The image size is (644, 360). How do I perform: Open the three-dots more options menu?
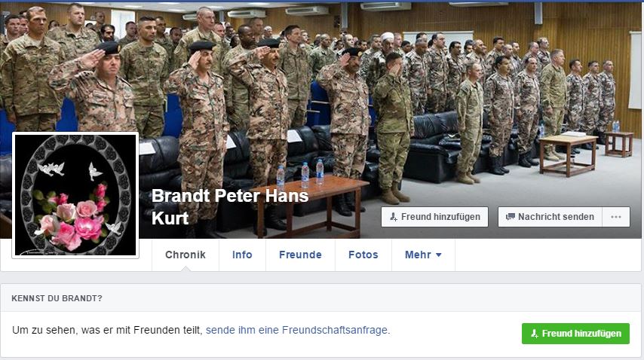[x=615, y=217]
